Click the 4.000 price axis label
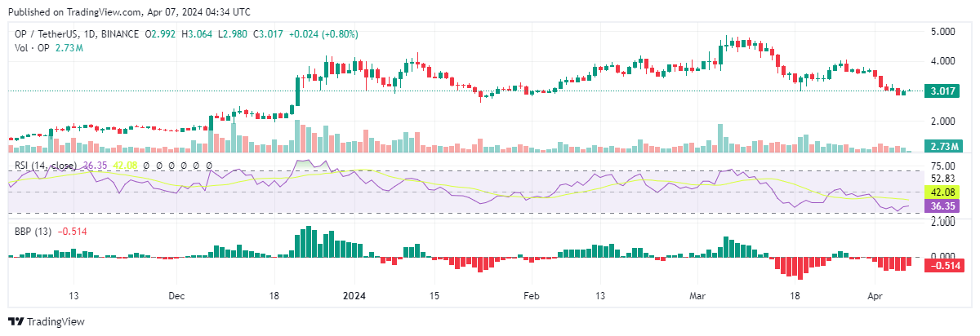The image size is (980, 336). click(x=943, y=61)
